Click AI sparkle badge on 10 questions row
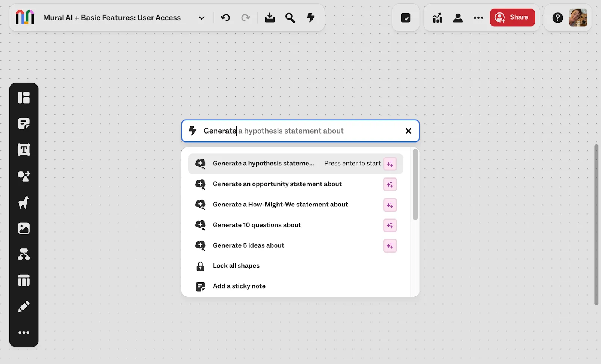 [x=390, y=225]
